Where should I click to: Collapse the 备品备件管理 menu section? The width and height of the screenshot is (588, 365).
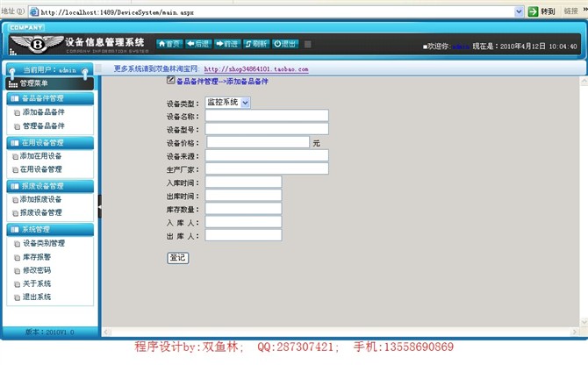[50, 98]
